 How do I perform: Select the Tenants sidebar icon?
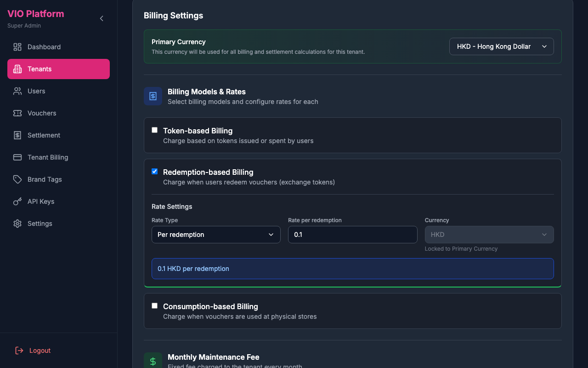(x=17, y=69)
